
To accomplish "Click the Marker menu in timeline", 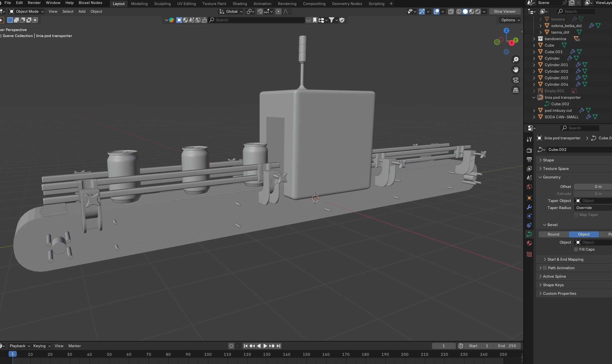I will (74, 346).
